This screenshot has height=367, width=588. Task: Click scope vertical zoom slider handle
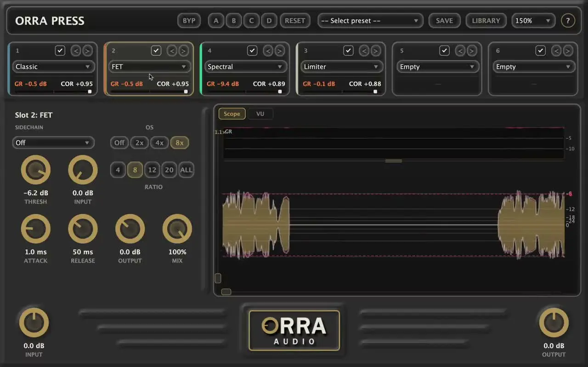pos(218,278)
